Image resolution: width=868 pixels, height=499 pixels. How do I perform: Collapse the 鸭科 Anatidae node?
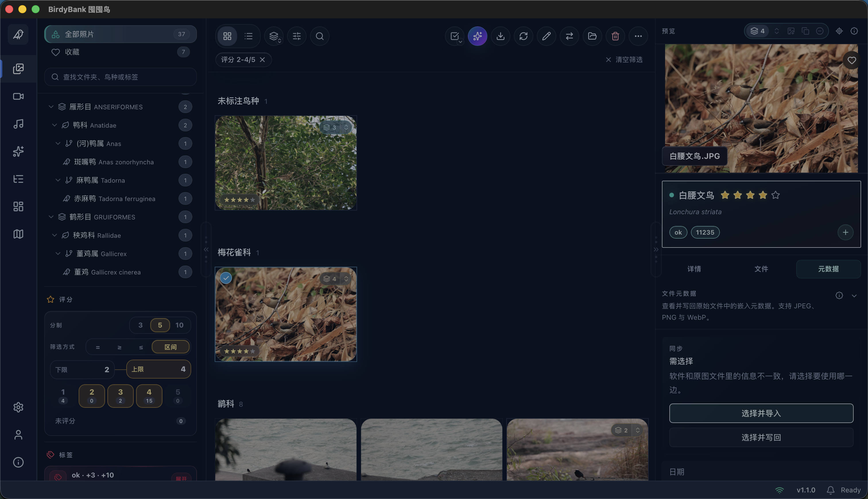[x=55, y=125]
